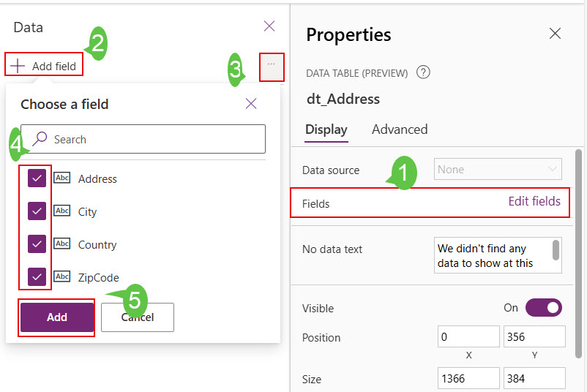
Task: Click the purple Add button
Action: 57,317
